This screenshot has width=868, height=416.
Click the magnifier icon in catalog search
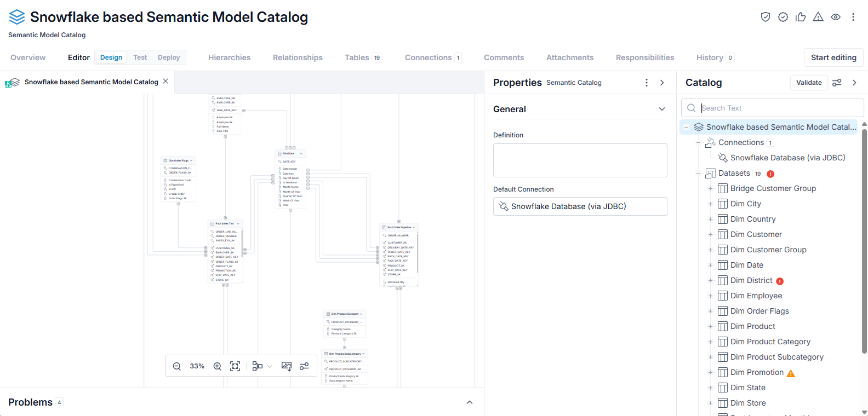(x=692, y=108)
